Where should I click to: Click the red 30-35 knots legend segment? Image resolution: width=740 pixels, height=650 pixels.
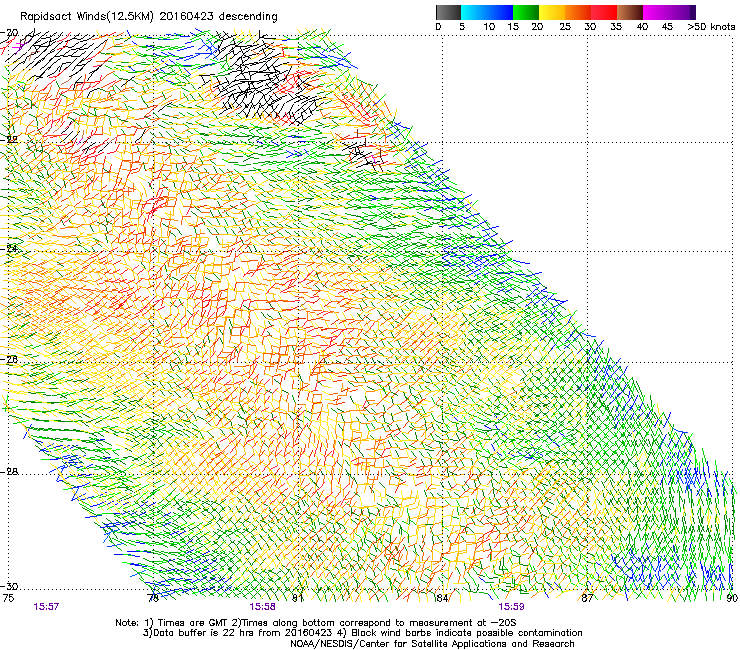[x=604, y=12]
